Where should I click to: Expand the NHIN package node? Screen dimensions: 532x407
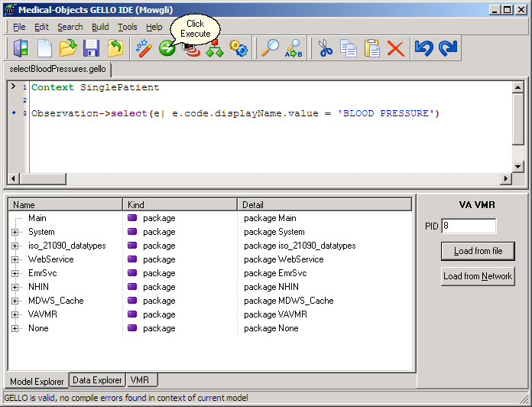pos(15,287)
